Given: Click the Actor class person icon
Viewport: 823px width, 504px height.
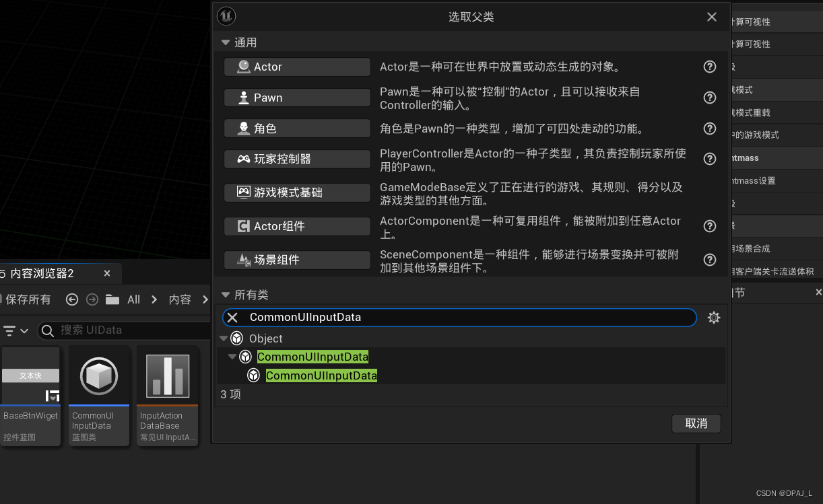Looking at the screenshot, I should point(242,67).
